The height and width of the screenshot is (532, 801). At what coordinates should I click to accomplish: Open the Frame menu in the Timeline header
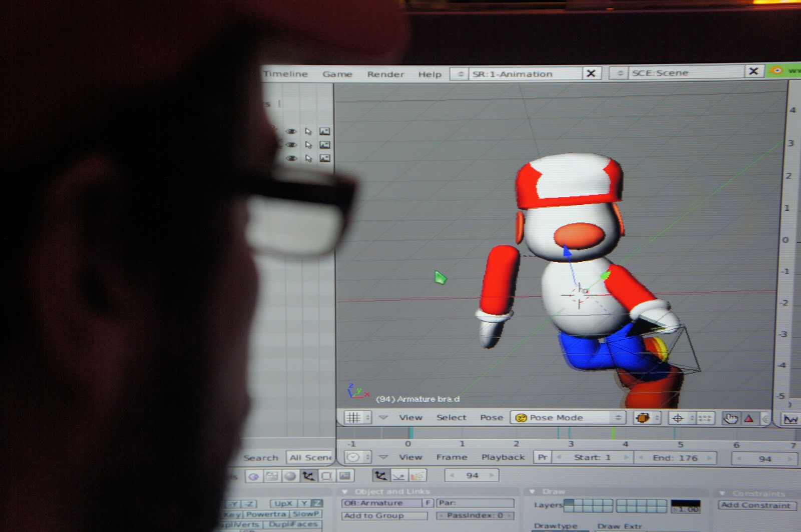452,457
